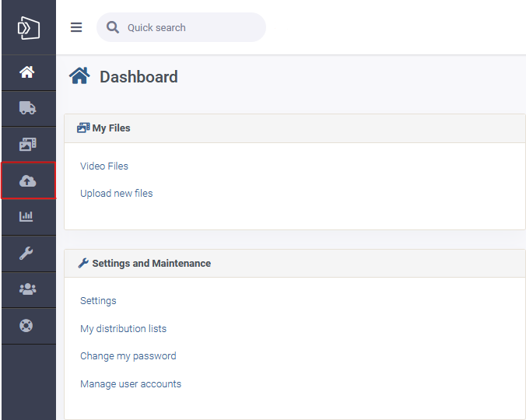Select the cloud upload sidebar icon
The image size is (526, 420).
pos(27,181)
